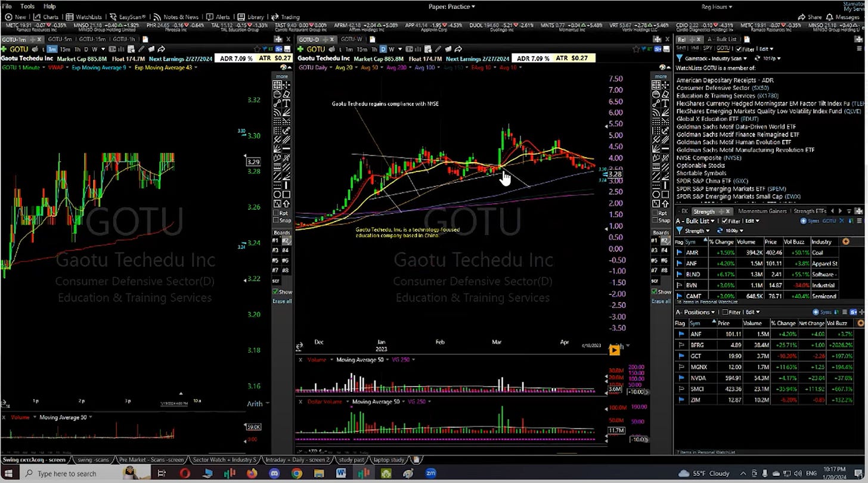Toggle Rpt checkbox in left chart drawing toolbar
This screenshot has width=868, height=483.
[x=275, y=213]
